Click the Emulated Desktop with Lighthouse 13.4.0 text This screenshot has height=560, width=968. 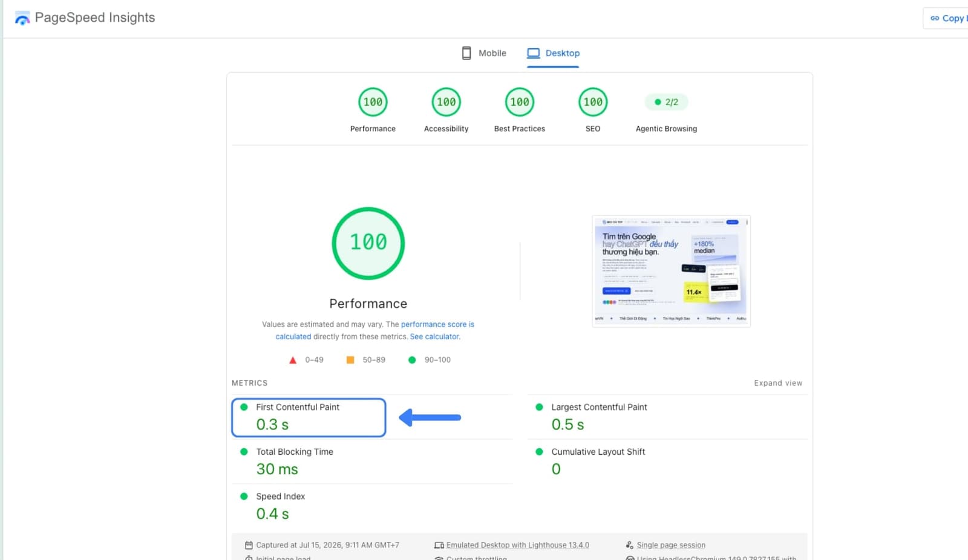click(x=518, y=545)
